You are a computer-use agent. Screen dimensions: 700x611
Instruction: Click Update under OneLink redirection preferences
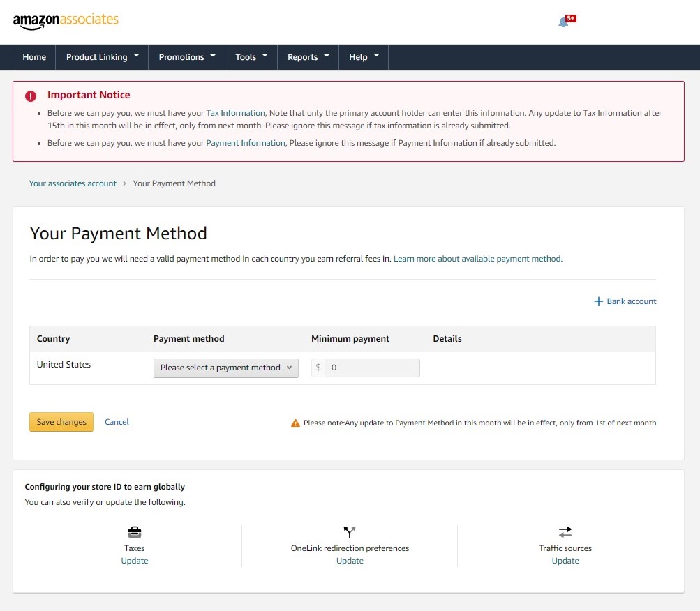[350, 561]
